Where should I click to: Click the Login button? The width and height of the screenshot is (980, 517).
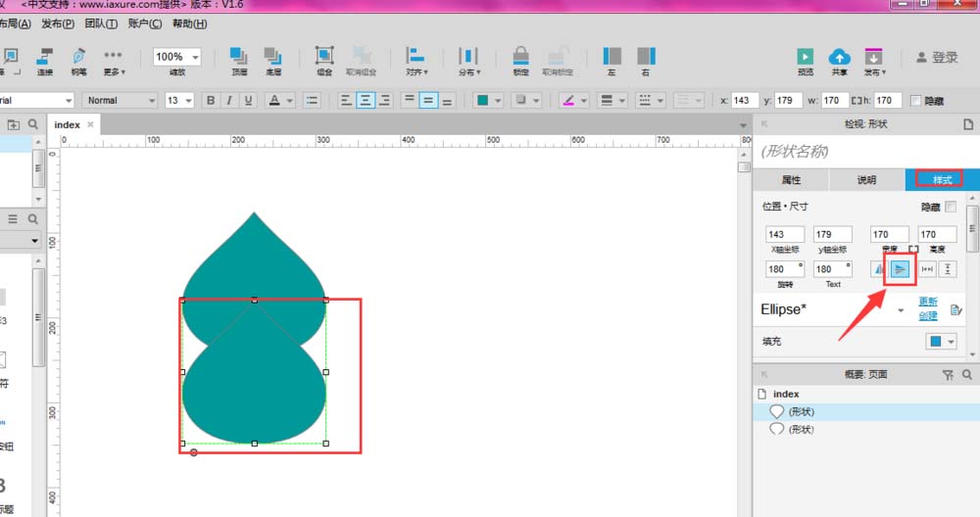tap(937, 58)
